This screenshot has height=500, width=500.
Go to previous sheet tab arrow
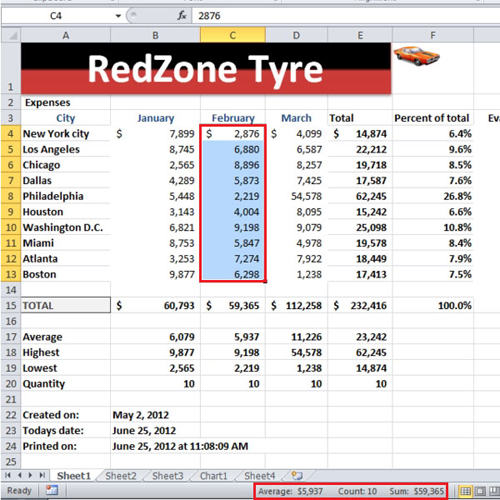tap(20, 475)
